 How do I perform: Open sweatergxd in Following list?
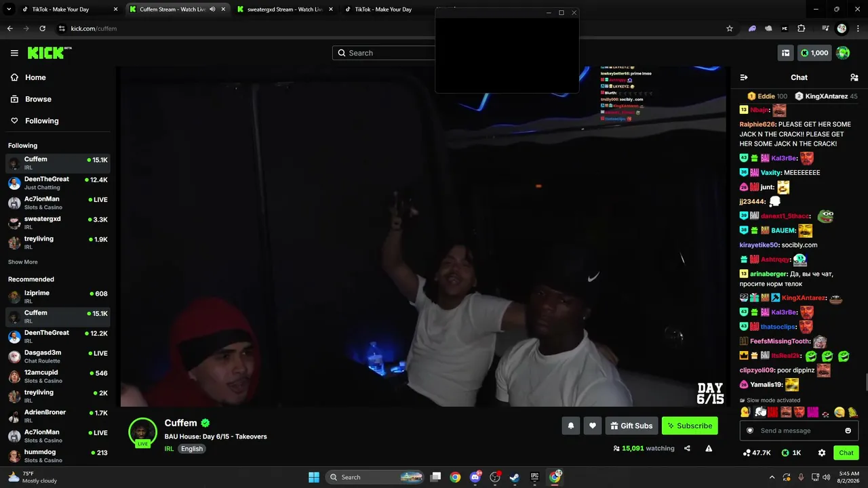pyautogui.click(x=58, y=223)
